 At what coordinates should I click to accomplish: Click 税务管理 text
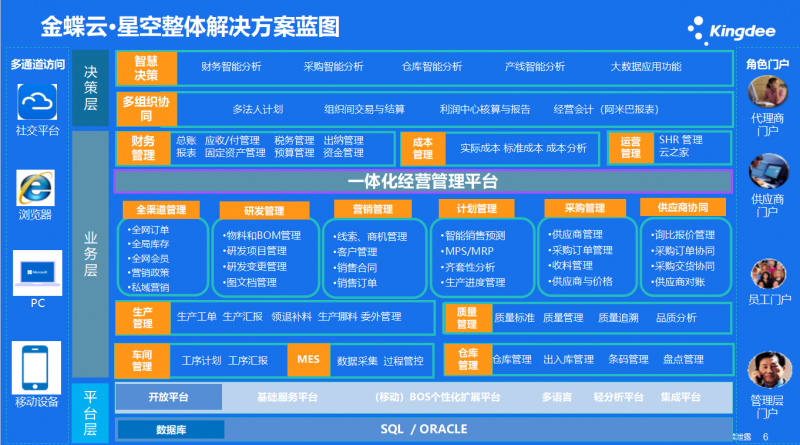coord(294,140)
